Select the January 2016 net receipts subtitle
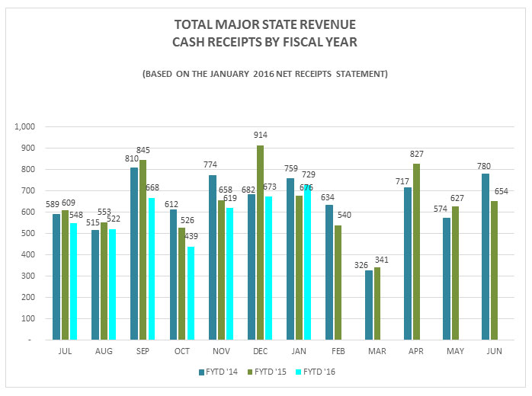Viewport: 532px width, 396px height. [264, 74]
